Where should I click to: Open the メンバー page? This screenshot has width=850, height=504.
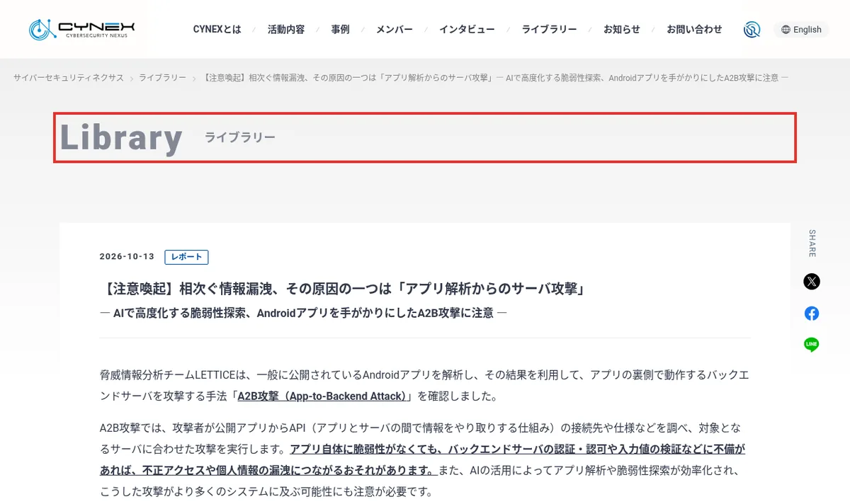click(394, 29)
